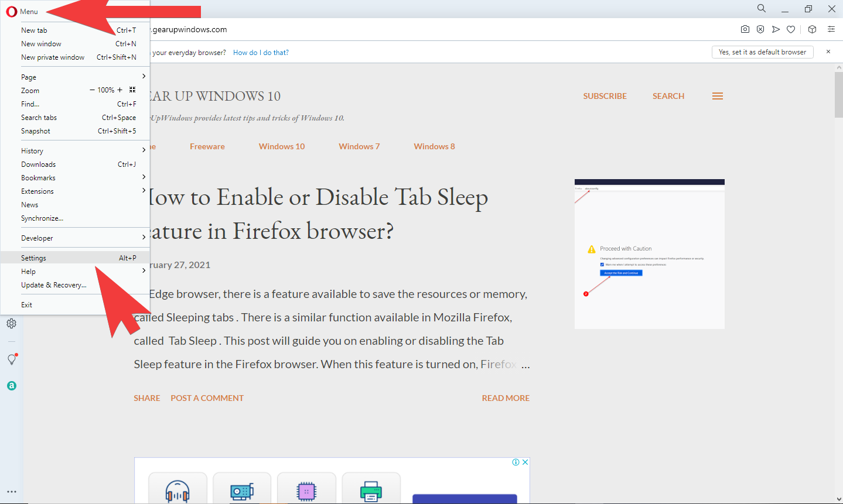Open the site hamburger menu icon
Viewport: 843px width, 504px height.
click(x=718, y=96)
